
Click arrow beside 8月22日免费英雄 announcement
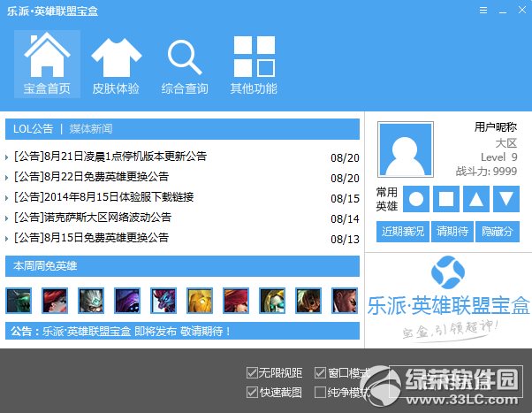pos(6,178)
